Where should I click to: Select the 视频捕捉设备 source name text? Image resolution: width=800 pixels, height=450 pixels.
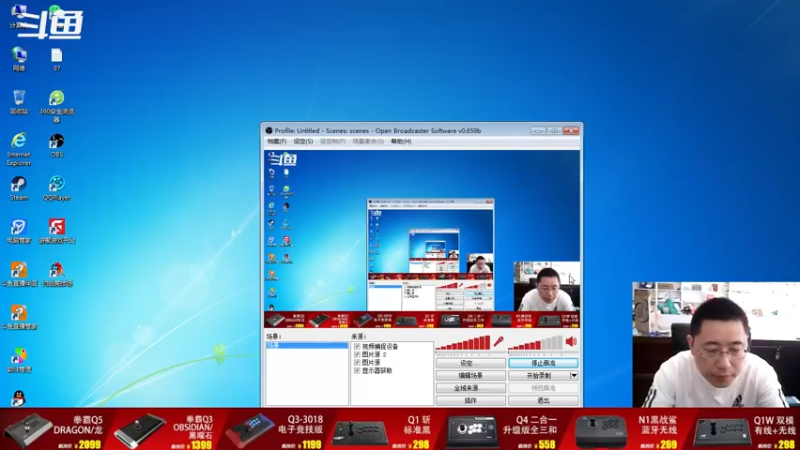click(380, 346)
